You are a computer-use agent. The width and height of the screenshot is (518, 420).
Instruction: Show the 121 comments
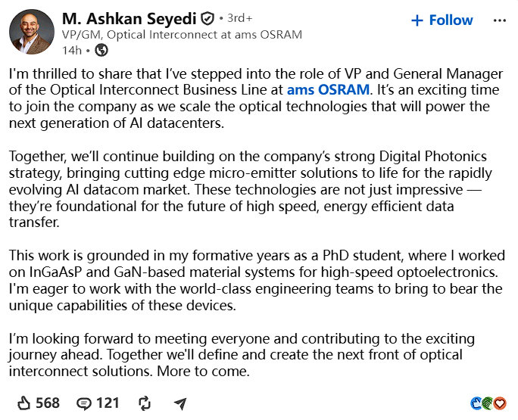(108, 403)
